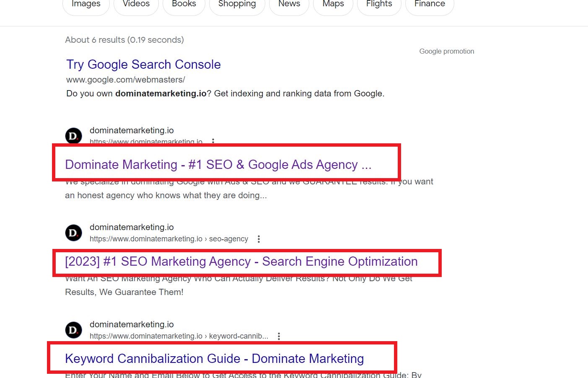588x378 pixels.
Task: Open the three-dot menu of the first result
Action: (213, 141)
